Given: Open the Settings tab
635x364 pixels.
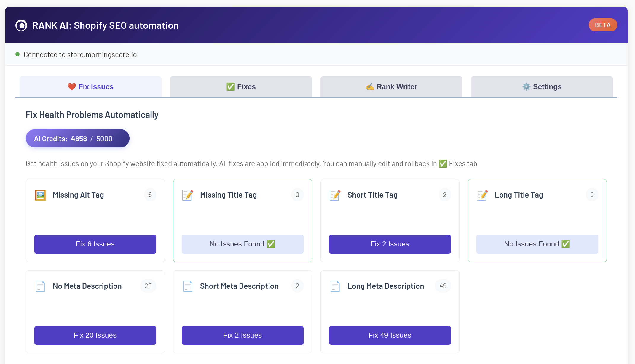Looking at the screenshot, I should click(x=542, y=87).
